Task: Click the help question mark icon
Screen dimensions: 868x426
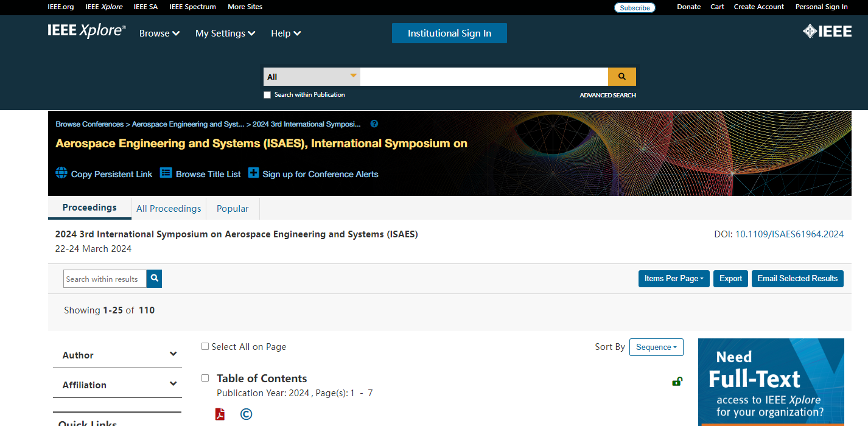Action: (374, 124)
